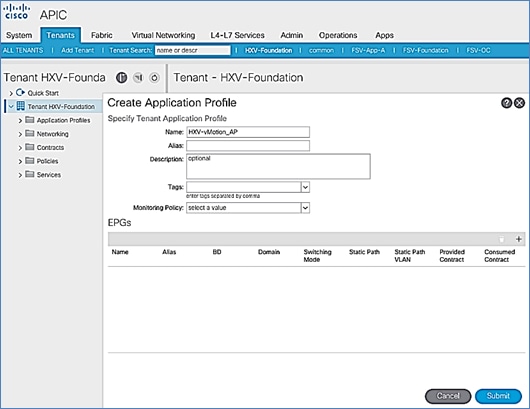Viewport: 530px width, 409px height.
Task: Click the Contracts folder icon
Action: click(x=30, y=147)
